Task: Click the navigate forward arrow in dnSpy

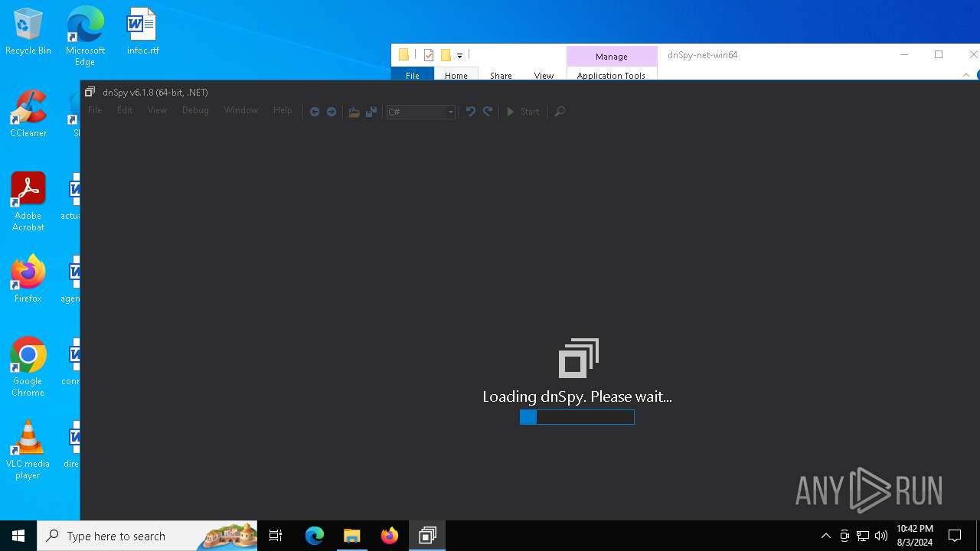Action: (332, 112)
